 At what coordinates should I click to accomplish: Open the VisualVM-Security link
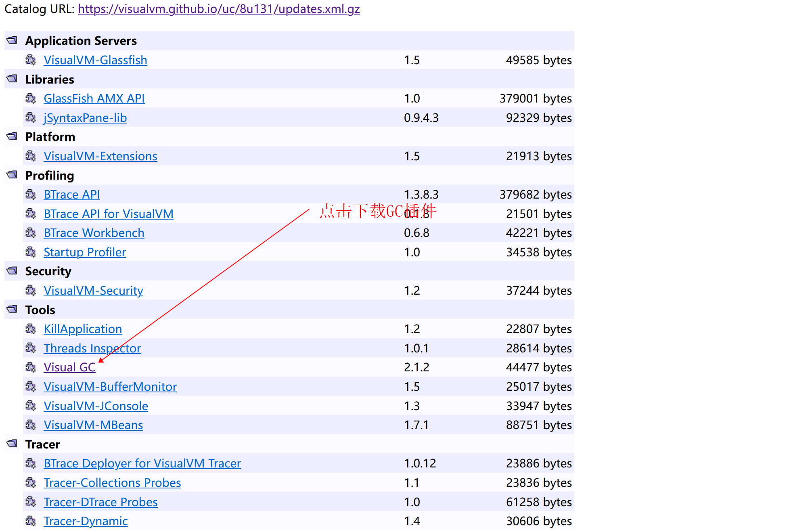(x=93, y=291)
